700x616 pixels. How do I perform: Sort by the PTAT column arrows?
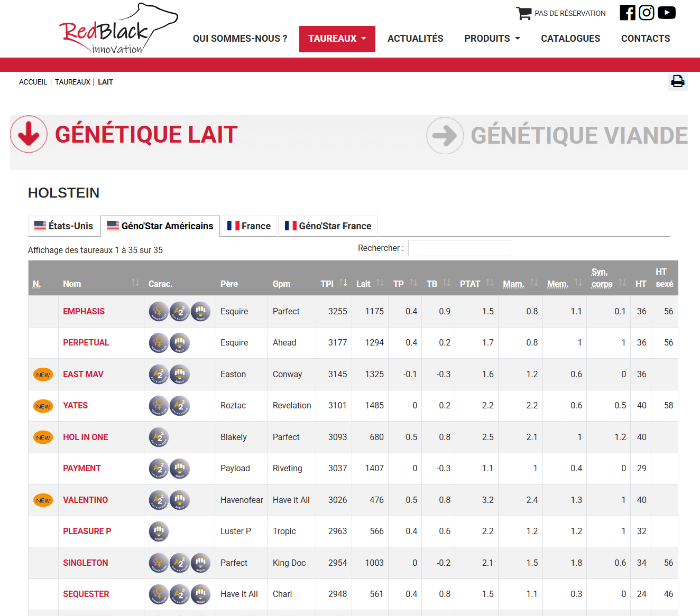tap(490, 283)
